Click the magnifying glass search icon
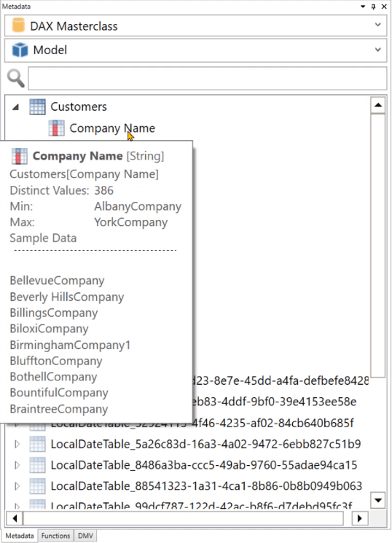This screenshot has height=543, width=392. click(15, 78)
